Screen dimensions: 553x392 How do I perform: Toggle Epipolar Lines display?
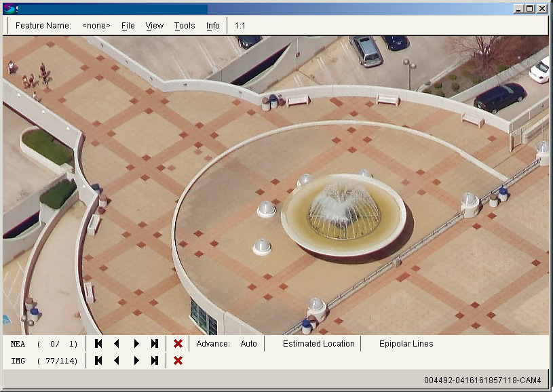406,344
